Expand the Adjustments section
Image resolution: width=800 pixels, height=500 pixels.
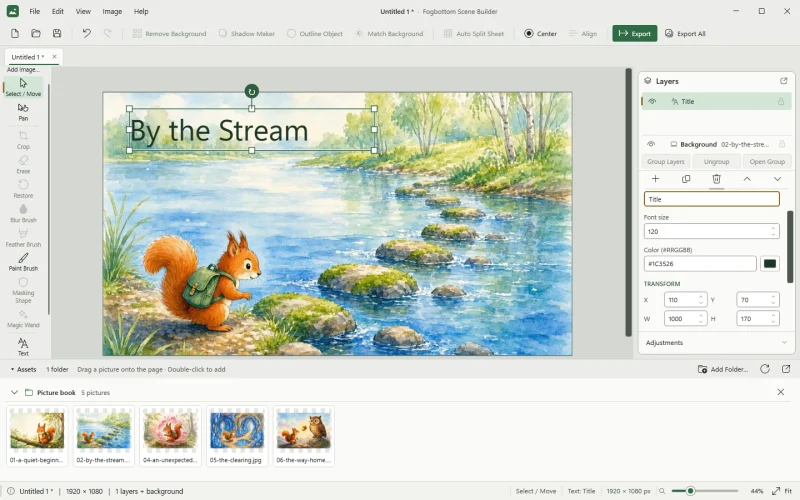[x=716, y=342]
